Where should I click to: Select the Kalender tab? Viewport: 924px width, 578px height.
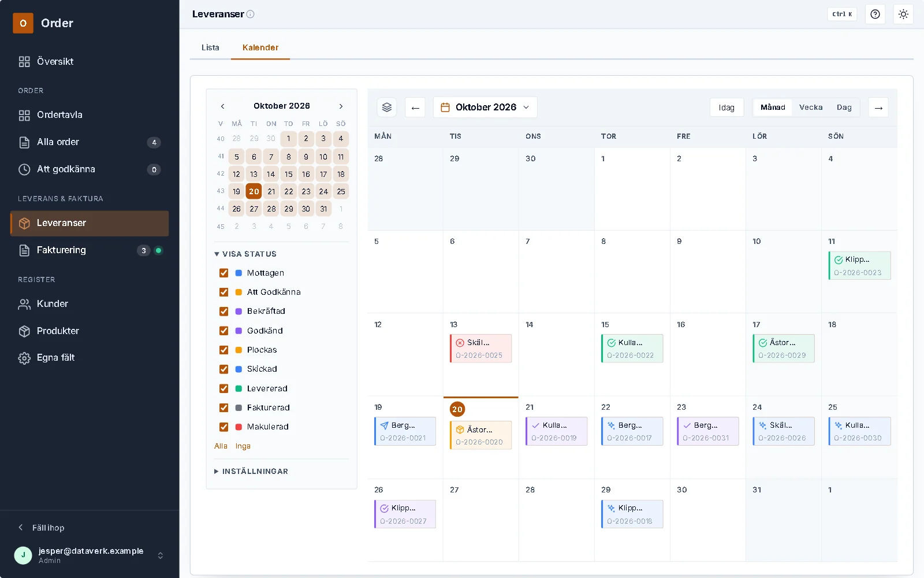pos(260,47)
